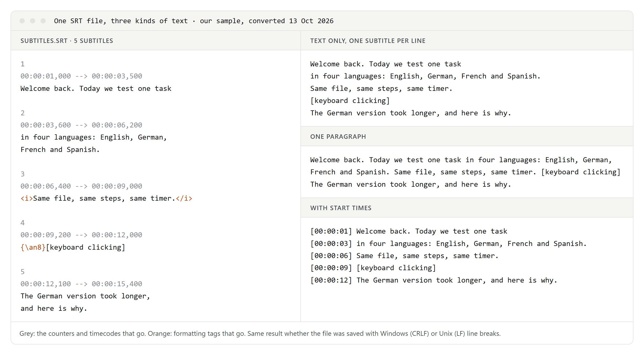This screenshot has height=355, width=644.
Task: Select timecode '00:00:09,200 --> 00:00:12,000'
Action: pyautogui.click(x=81, y=235)
